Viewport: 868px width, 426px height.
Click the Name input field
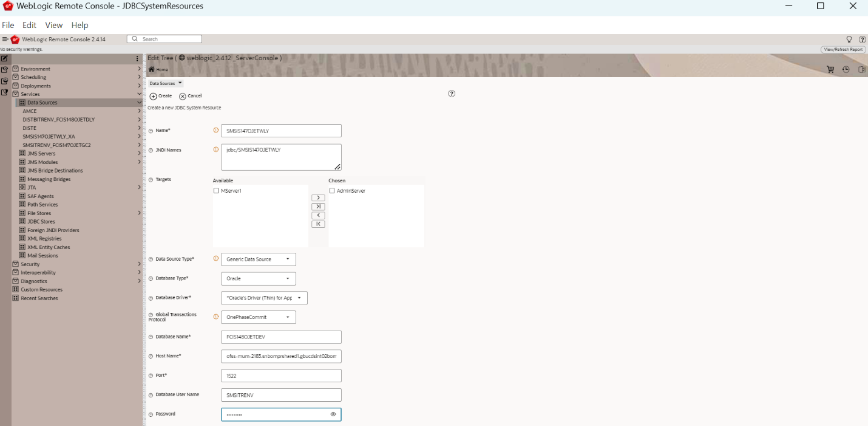pos(282,131)
